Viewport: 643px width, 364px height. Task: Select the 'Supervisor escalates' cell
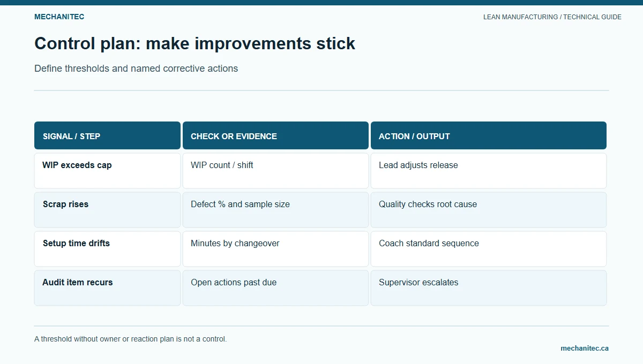click(489, 288)
